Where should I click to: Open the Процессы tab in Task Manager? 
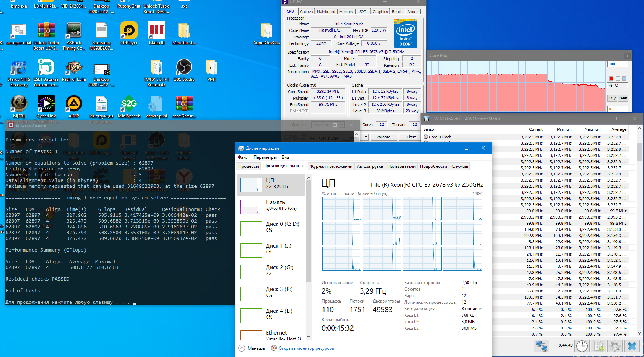coord(248,166)
